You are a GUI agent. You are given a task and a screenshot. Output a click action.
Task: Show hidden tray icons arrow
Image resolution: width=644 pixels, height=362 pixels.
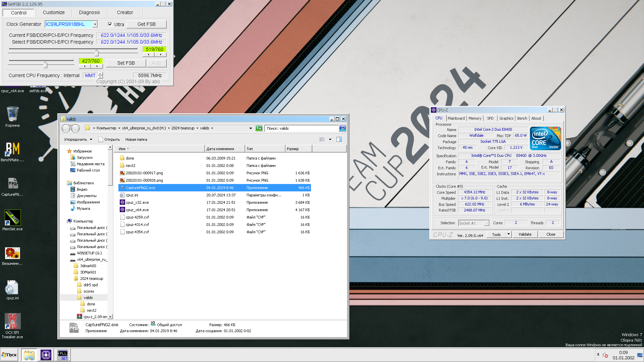point(598,355)
